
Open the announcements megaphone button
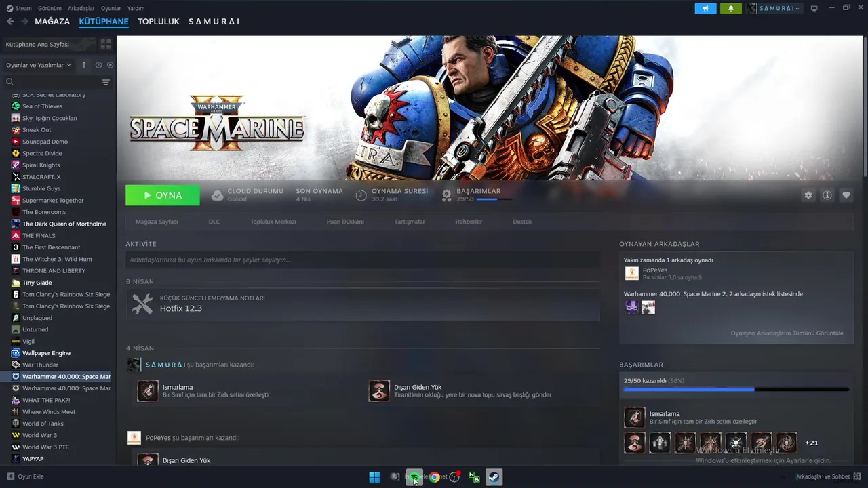click(x=705, y=8)
